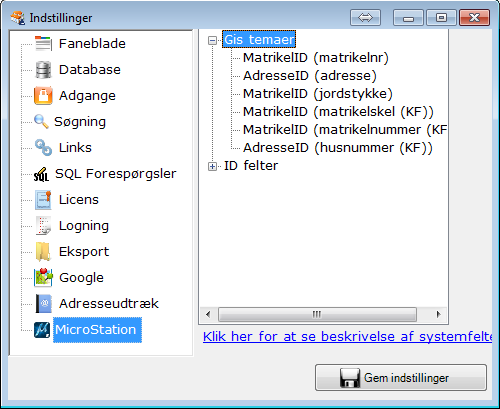Open the Faneblade settings icon

[43, 43]
